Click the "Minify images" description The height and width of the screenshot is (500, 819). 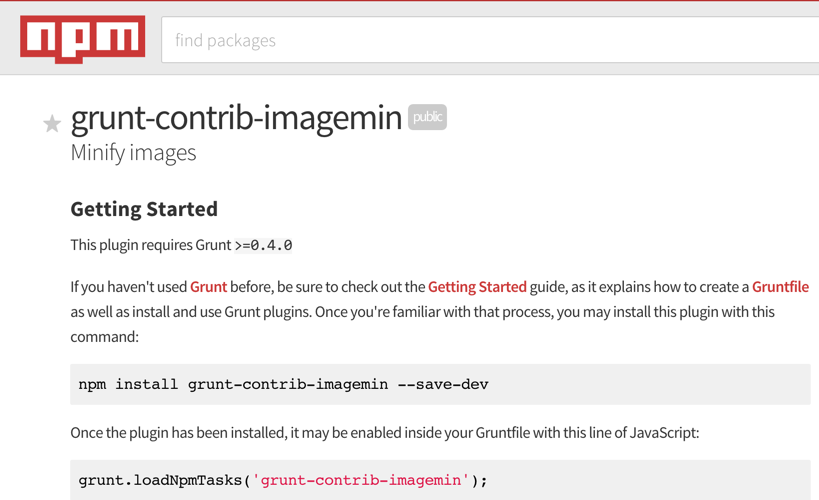tap(133, 153)
